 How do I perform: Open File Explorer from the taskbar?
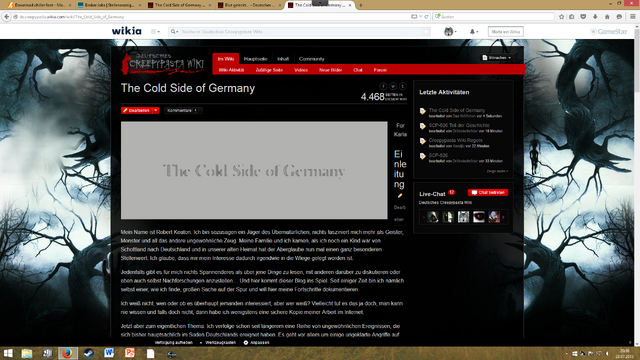coord(27,353)
